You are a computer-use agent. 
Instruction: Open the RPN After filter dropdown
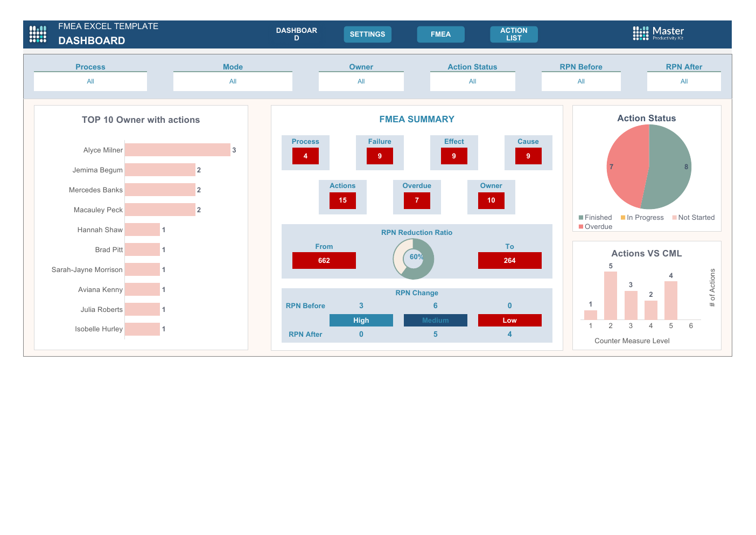pyautogui.click(x=684, y=81)
